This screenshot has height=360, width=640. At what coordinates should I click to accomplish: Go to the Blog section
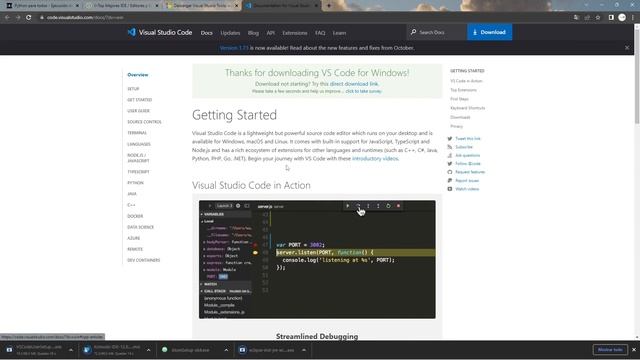[x=253, y=33]
